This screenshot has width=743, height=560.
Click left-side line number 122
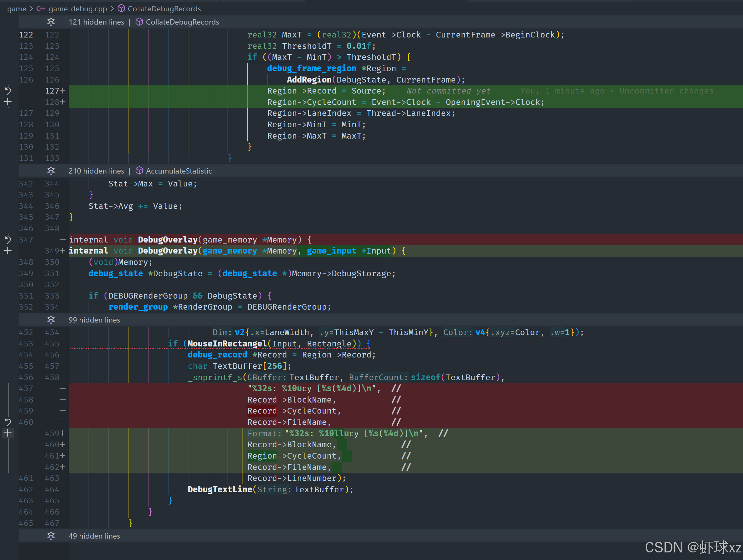26,35
